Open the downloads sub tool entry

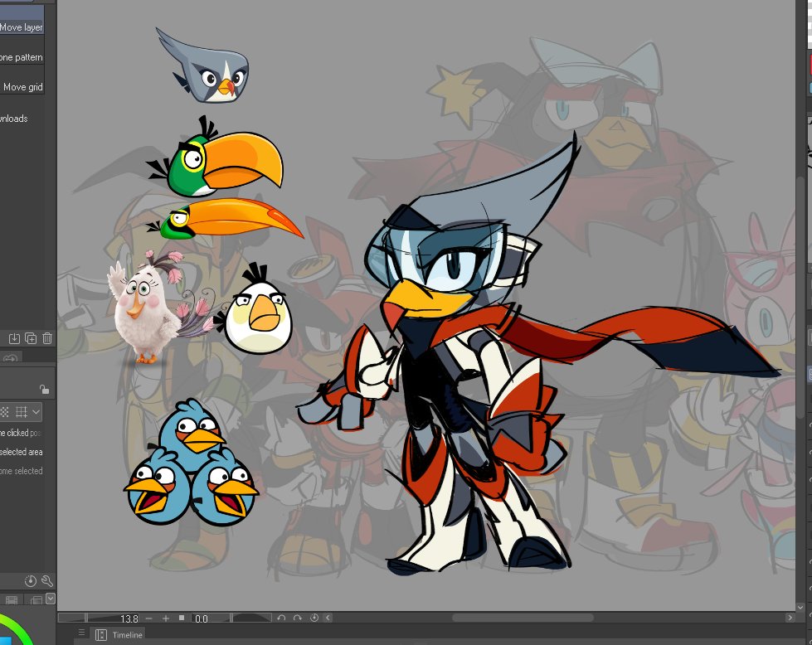(x=14, y=118)
